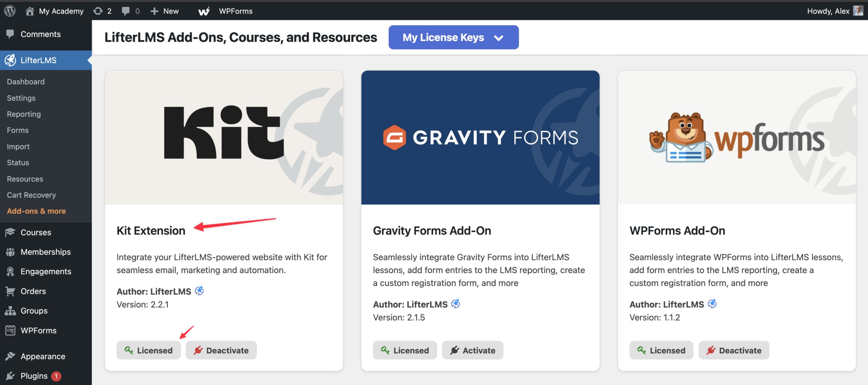Click the Groups icon in sidebar
Viewport: 868px width, 385px height.
click(10, 311)
